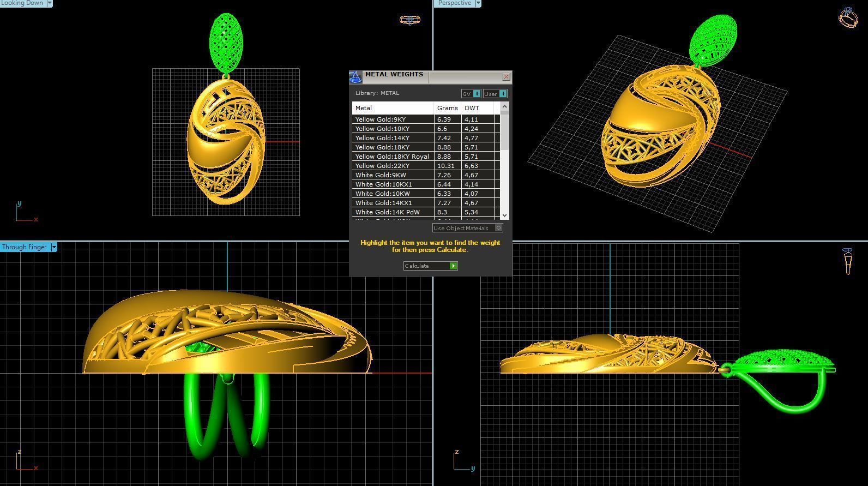Viewport: 868px width, 486px height.
Task: Click the Metal Weights scale icon in title bar
Action: pos(355,77)
